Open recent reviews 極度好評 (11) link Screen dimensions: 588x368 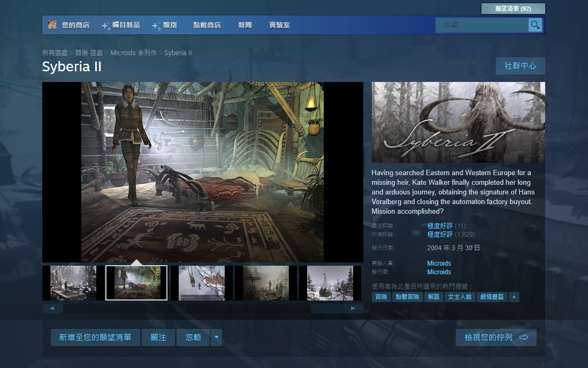[446, 226]
